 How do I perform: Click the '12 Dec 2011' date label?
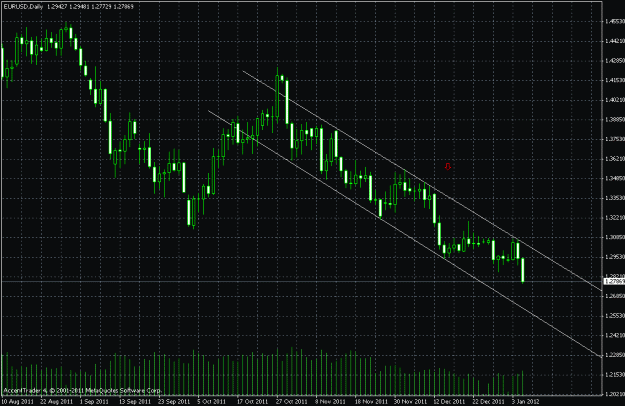click(449, 401)
